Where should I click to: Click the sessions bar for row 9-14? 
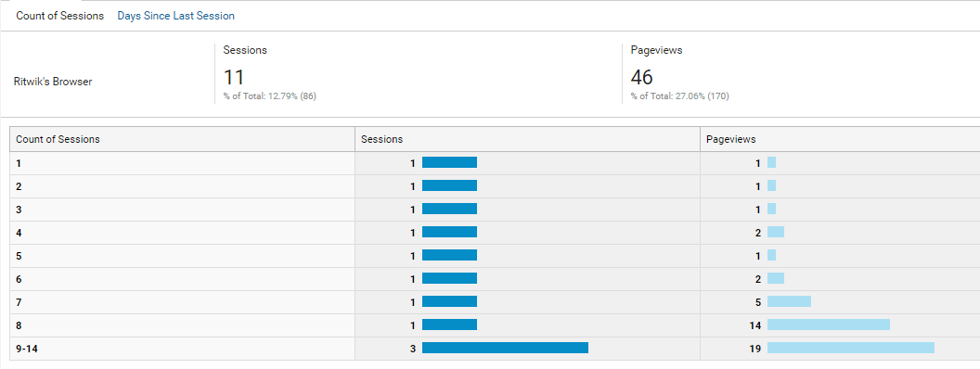point(505,348)
